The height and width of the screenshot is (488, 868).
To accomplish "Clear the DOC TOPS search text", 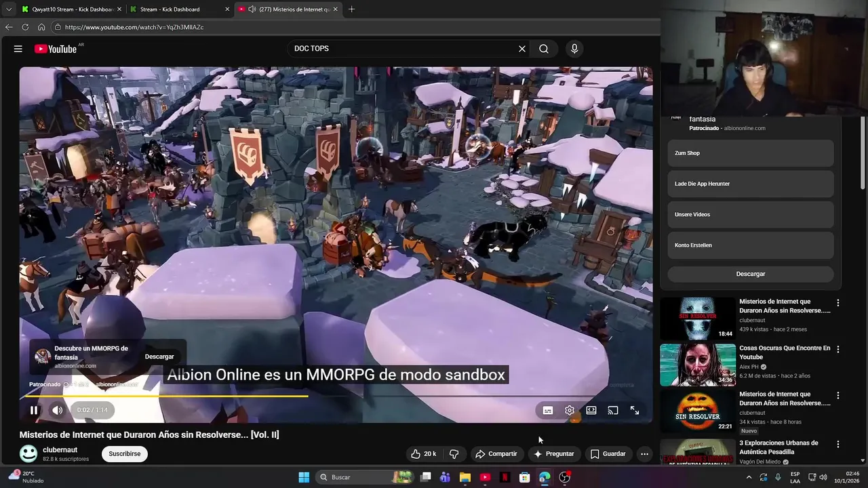I will [x=522, y=49].
